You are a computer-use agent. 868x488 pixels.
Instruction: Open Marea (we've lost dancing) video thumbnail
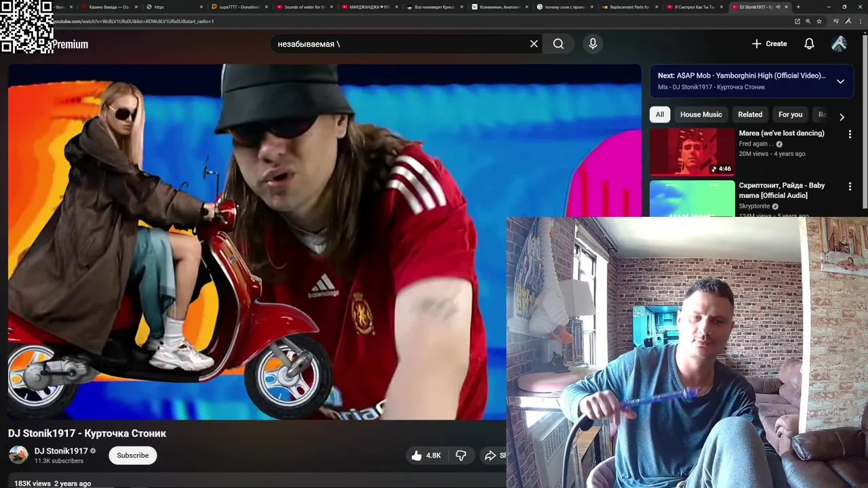point(692,152)
